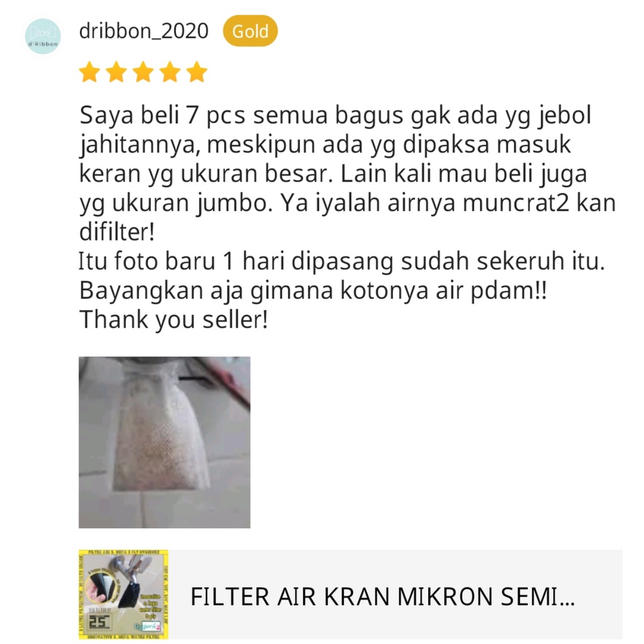
Task: Click the line 'Bayangkan aja gimana kotonya'
Action: tap(313, 291)
